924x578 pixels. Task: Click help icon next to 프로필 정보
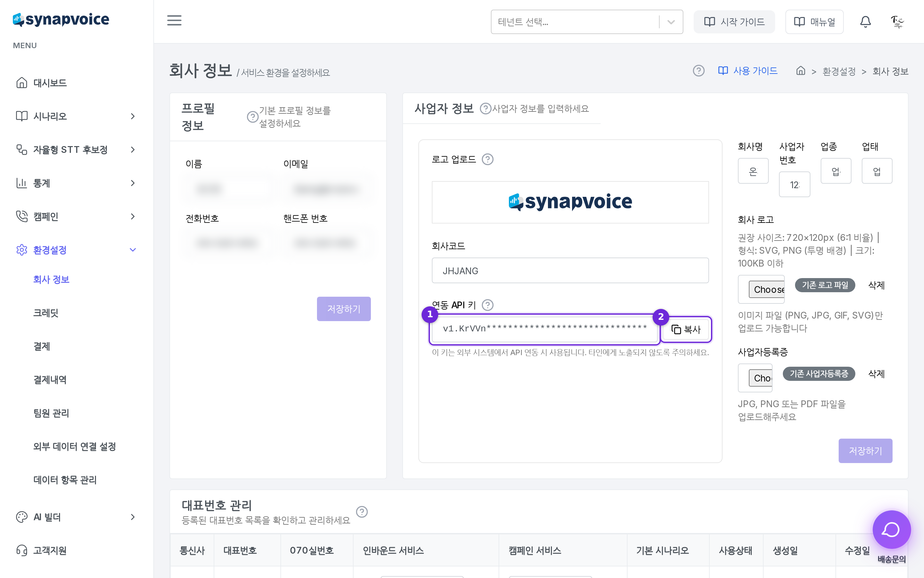252,117
